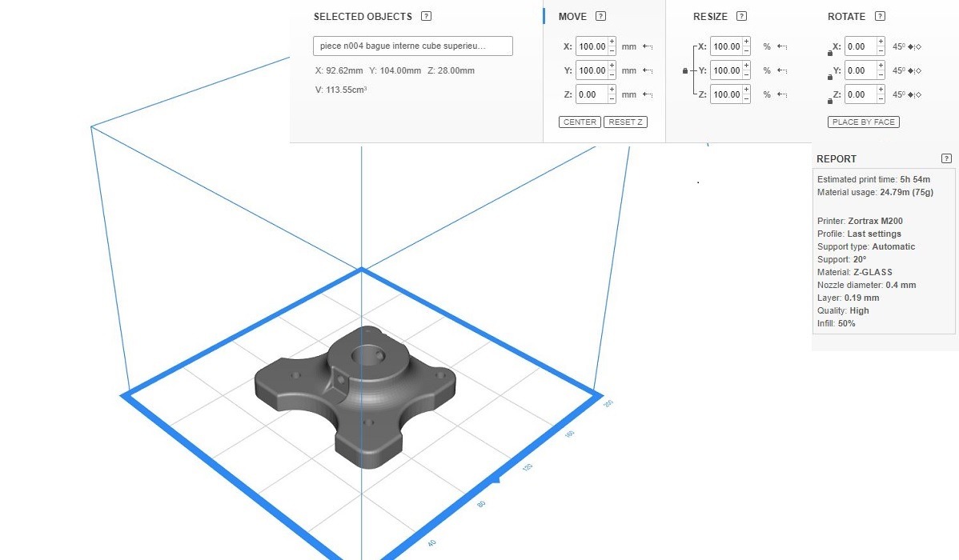Click the PLACE BY FACE button
Viewport: 959px width, 560px height.
(x=864, y=122)
